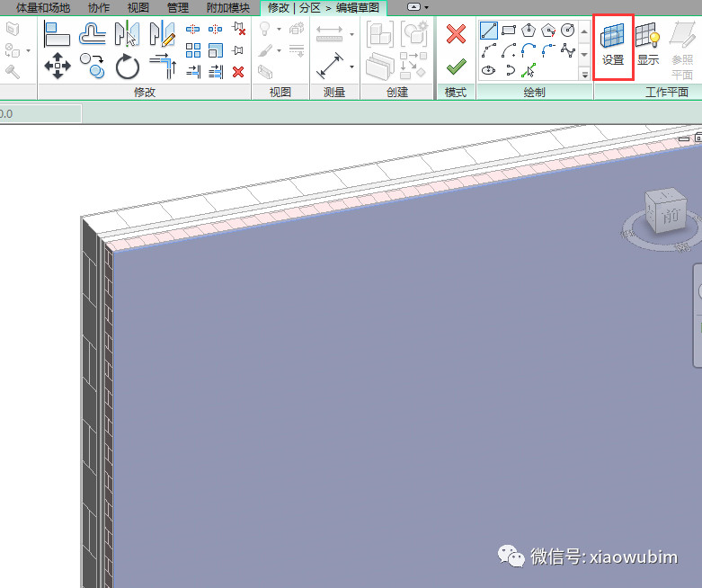Image resolution: width=702 pixels, height=588 pixels.
Task: Open 管理 ribbon tab
Action: tap(178, 7)
